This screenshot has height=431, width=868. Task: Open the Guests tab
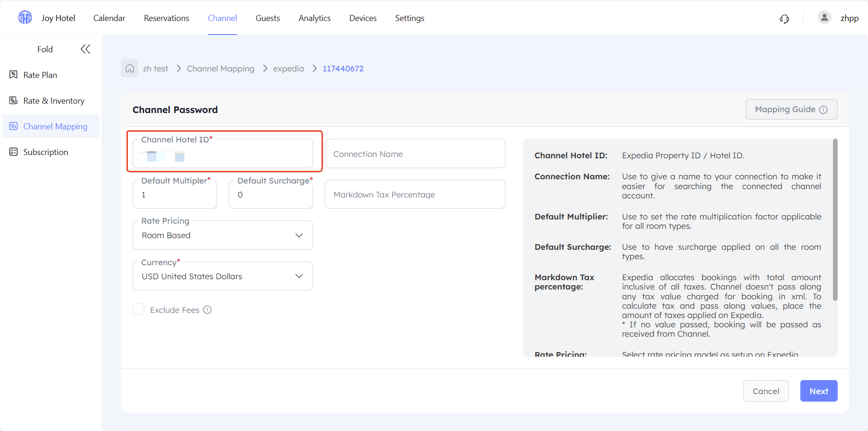tap(268, 18)
